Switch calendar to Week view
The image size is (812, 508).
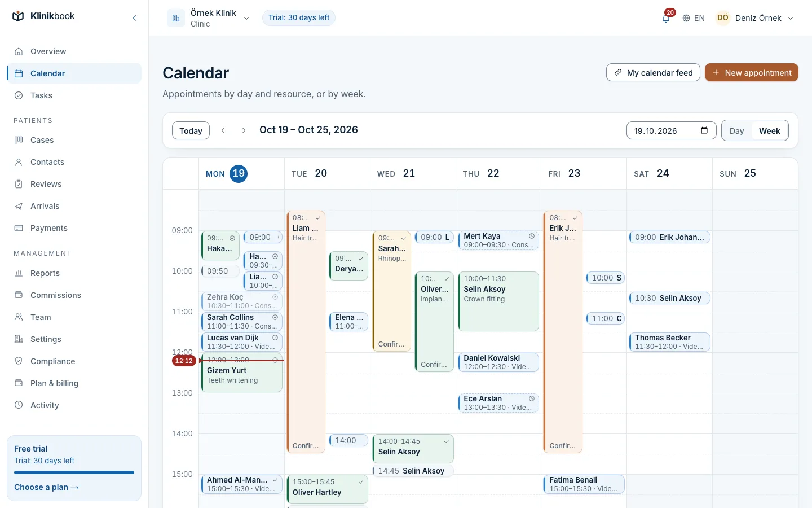point(769,131)
